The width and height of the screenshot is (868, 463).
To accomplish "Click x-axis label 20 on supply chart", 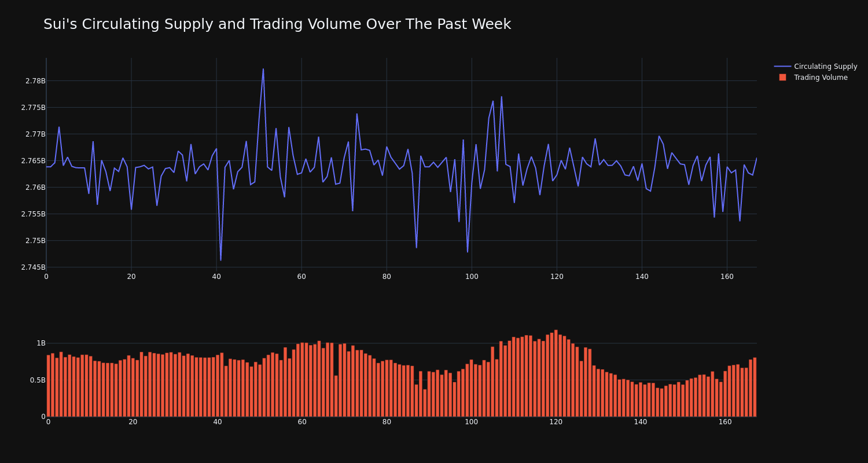I will pos(131,277).
